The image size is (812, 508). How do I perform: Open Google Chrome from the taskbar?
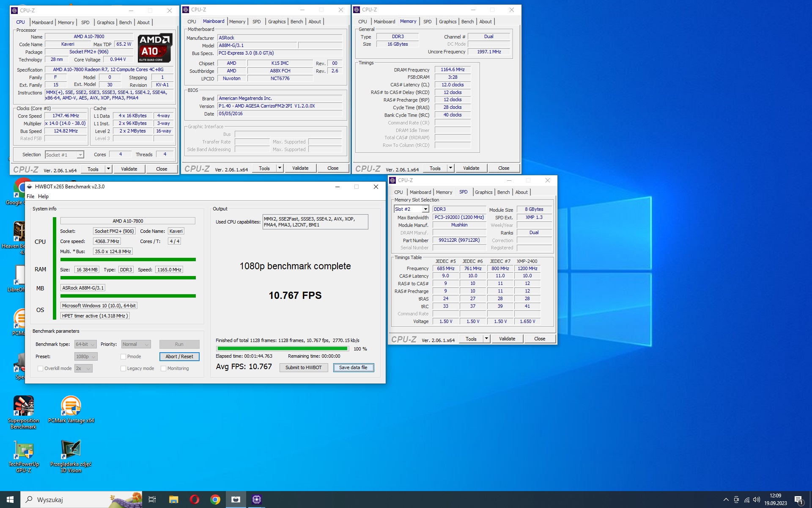[215, 500]
